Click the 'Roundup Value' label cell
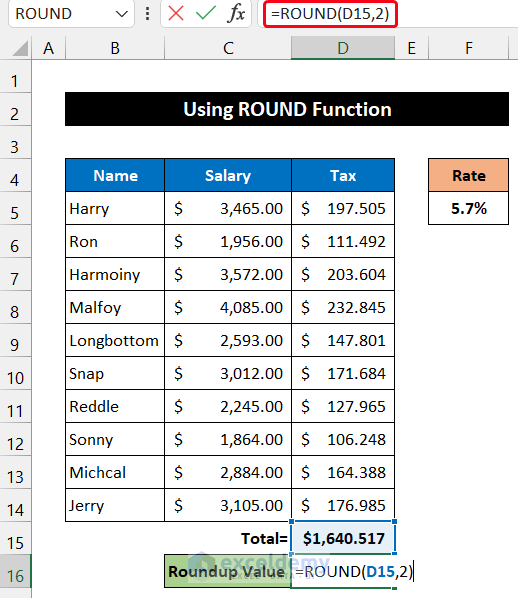This screenshot has width=518, height=598. pos(228,571)
